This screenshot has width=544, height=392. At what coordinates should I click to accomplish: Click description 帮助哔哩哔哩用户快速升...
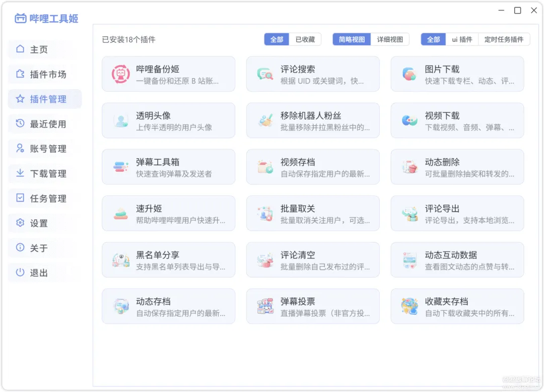(x=180, y=220)
